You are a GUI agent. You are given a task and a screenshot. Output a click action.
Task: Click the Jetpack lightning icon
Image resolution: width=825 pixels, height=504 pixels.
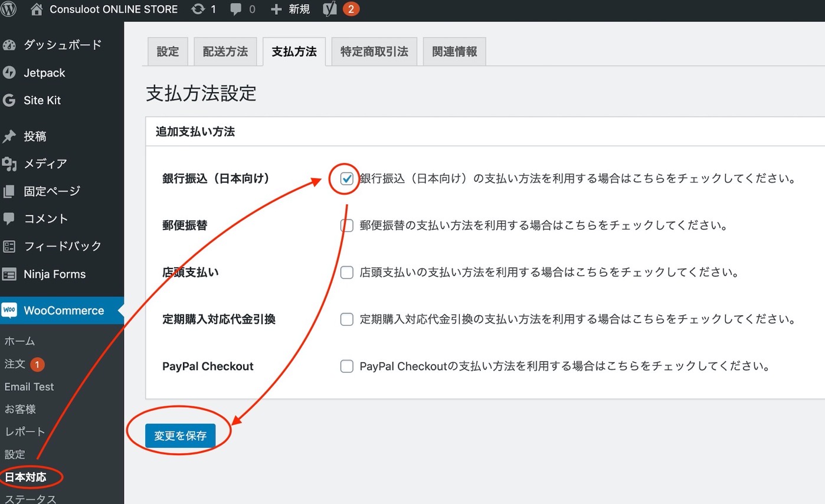9,73
